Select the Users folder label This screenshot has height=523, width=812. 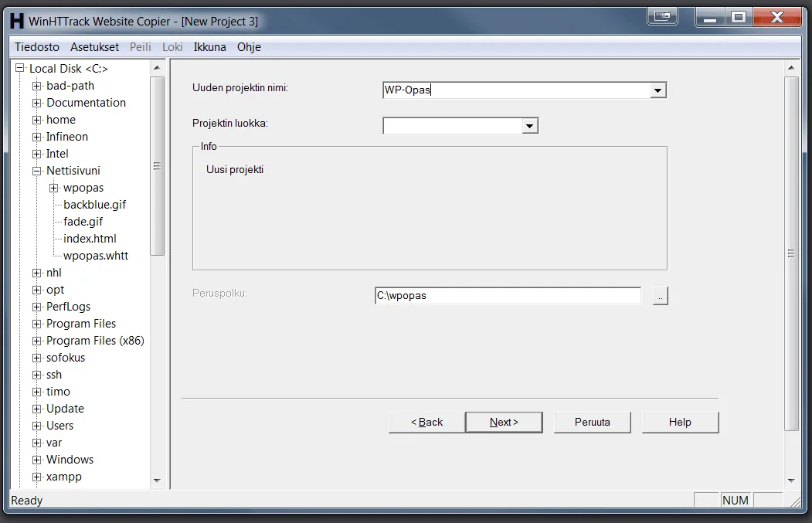60,426
